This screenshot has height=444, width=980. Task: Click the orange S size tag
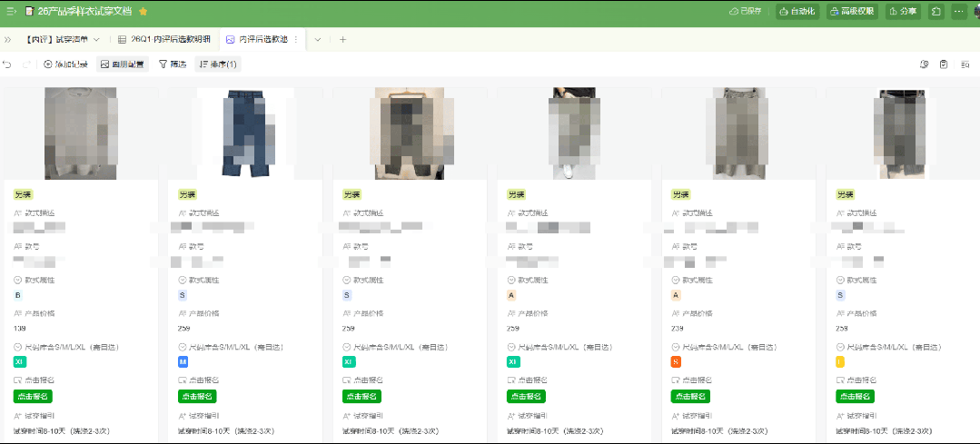coord(676,362)
